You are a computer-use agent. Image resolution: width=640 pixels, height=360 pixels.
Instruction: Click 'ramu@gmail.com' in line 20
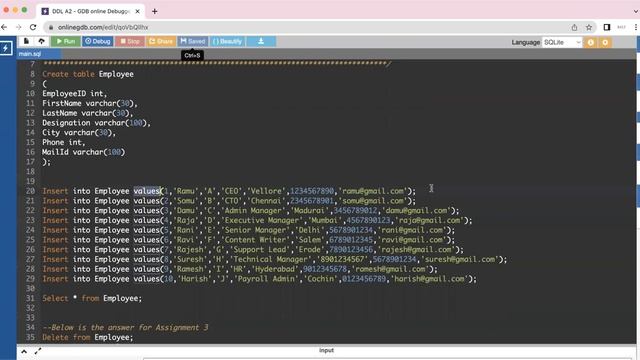pos(373,191)
